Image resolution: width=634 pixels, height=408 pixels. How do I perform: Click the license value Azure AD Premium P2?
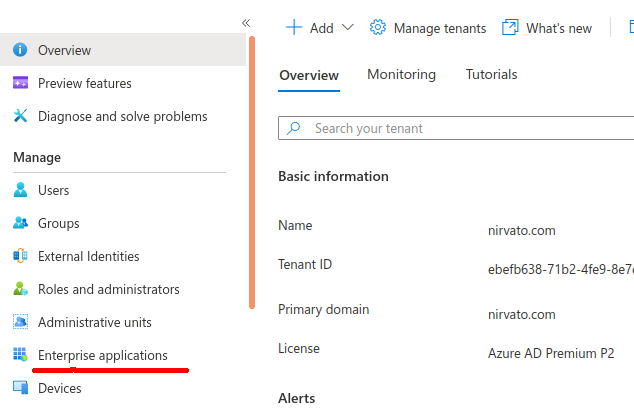(551, 353)
